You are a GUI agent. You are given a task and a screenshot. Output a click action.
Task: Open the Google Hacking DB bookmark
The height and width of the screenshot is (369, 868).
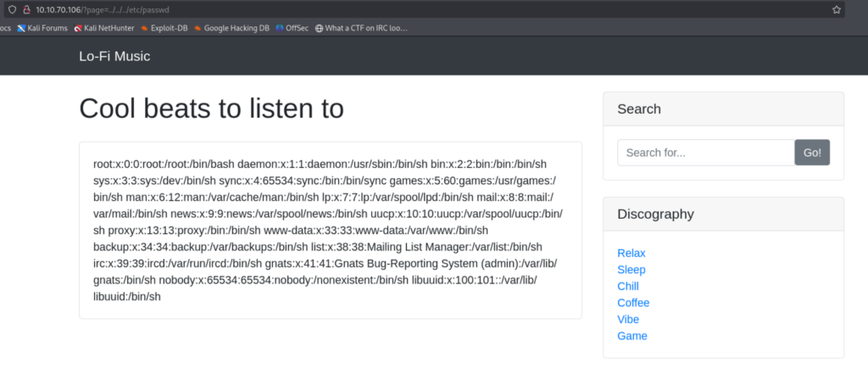[x=231, y=28]
